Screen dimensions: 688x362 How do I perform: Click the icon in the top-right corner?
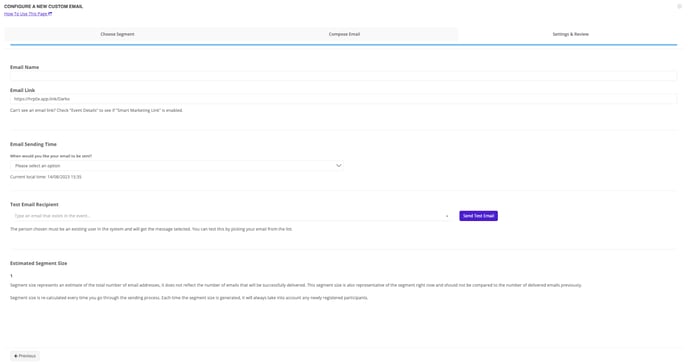(x=679, y=6)
